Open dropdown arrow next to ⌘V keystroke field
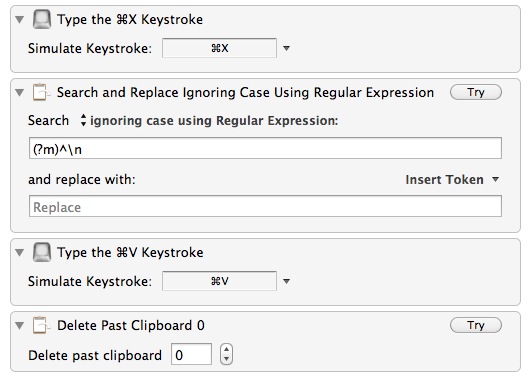Image resolution: width=529 pixels, height=377 pixels. coord(286,281)
